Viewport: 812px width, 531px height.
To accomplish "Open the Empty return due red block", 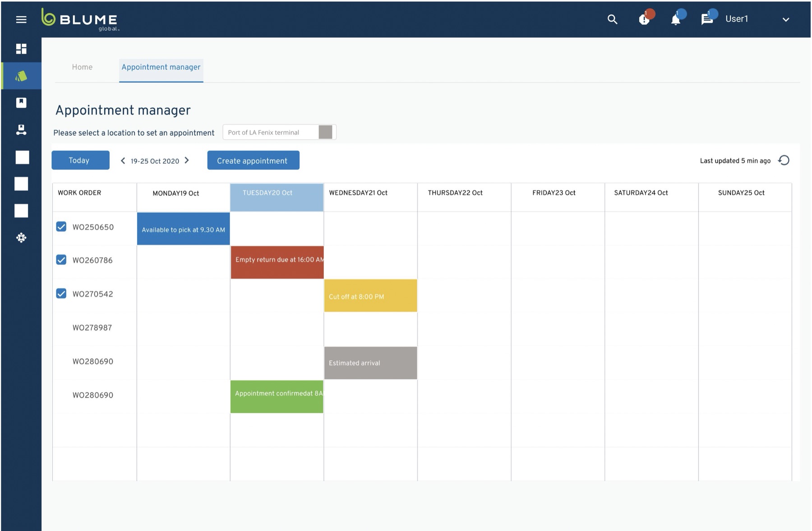I will [277, 262].
